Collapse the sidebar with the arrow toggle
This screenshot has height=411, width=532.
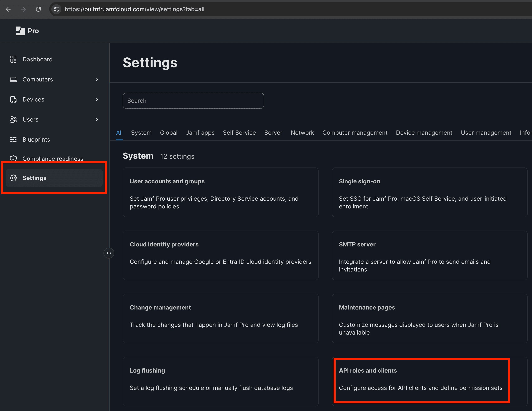point(109,253)
